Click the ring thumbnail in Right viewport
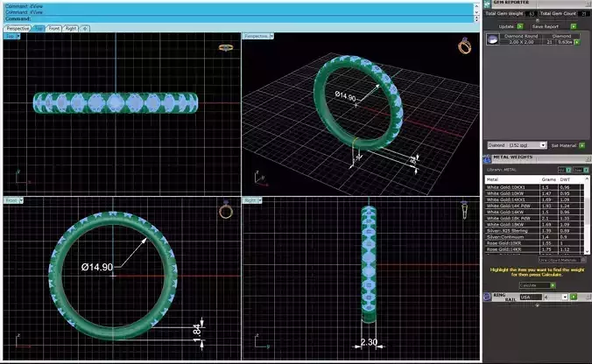This screenshot has height=364, width=592. pos(464,210)
